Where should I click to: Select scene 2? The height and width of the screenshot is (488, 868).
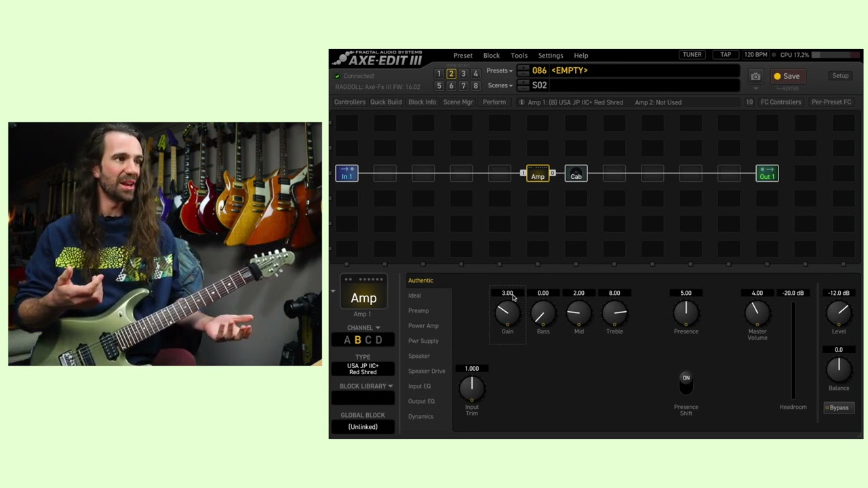(451, 73)
